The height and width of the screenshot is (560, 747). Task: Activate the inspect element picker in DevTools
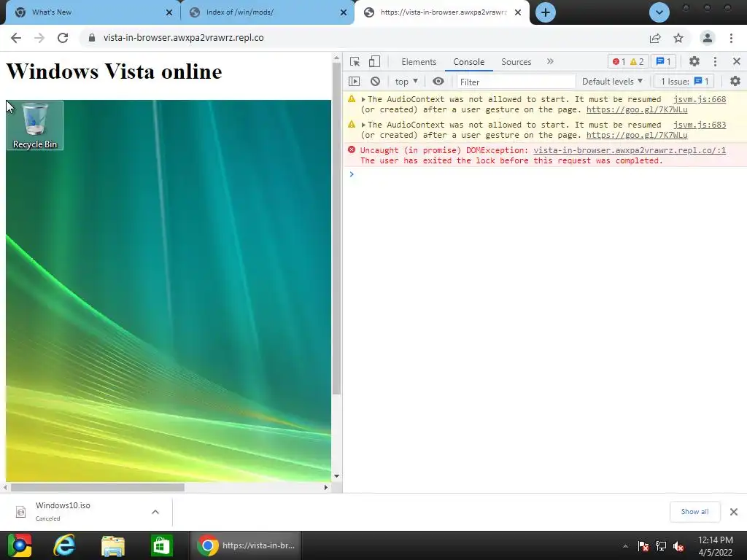(355, 61)
